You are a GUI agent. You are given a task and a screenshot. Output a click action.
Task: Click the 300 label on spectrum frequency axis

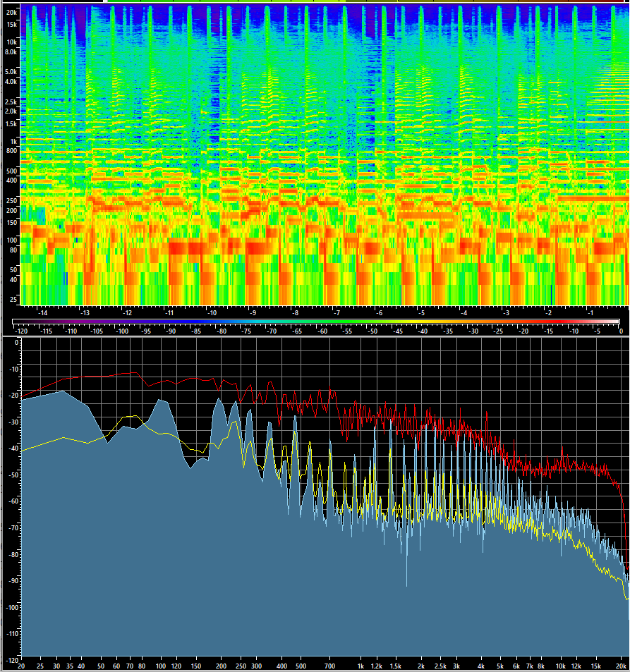(x=257, y=666)
